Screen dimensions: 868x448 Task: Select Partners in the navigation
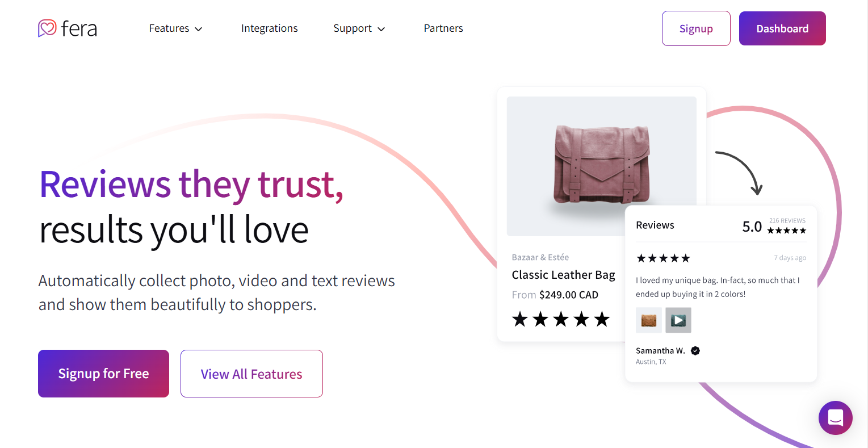click(443, 28)
